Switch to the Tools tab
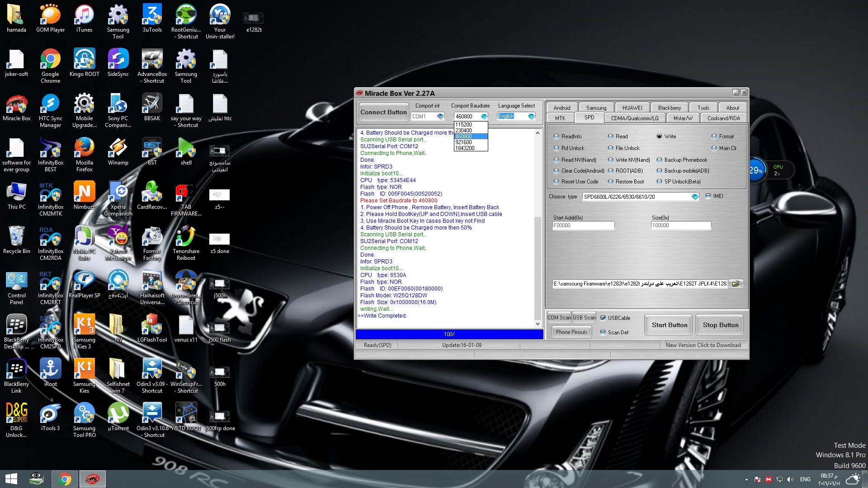This screenshot has width=868, height=488. click(703, 108)
